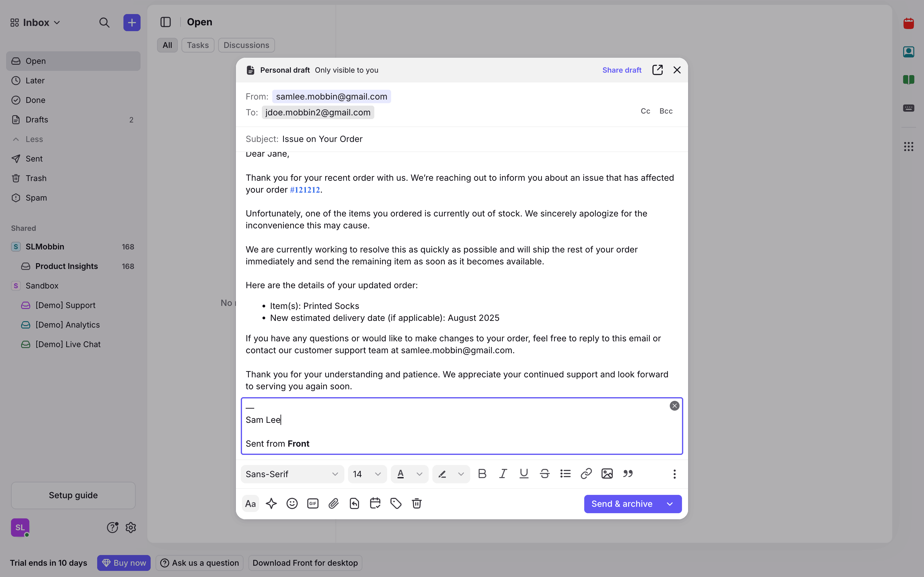Open the emoji picker
The width and height of the screenshot is (924, 577).
292,503
